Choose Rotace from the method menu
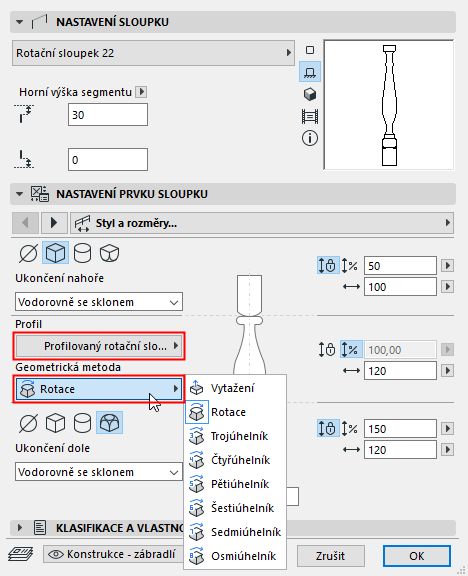 [x=235, y=412]
